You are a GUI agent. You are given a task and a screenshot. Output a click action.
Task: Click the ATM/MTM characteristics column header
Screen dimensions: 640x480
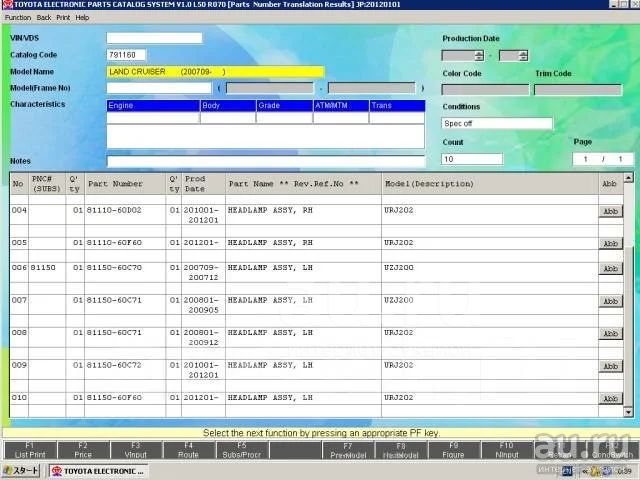point(341,106)
